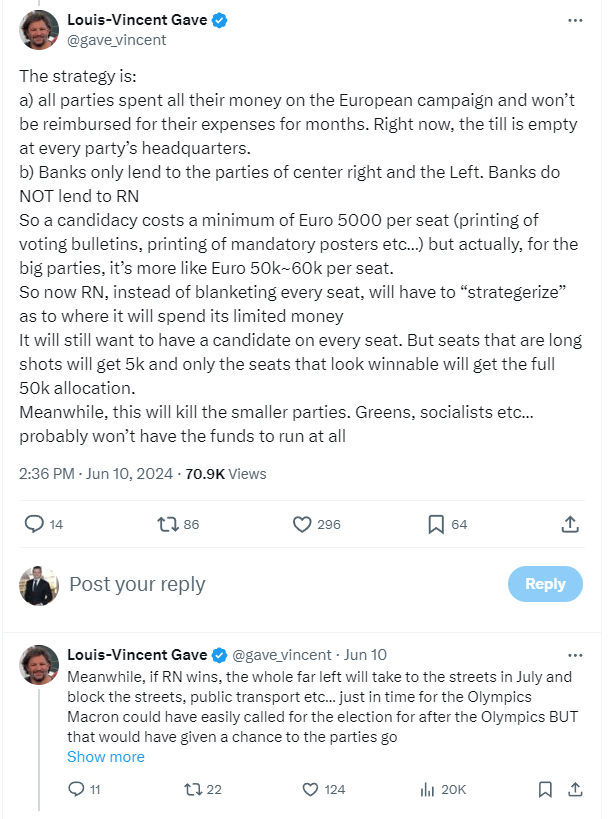Screen dimensions: 613x819
Task: Click the blue Reply button
Action: (545, 584)
